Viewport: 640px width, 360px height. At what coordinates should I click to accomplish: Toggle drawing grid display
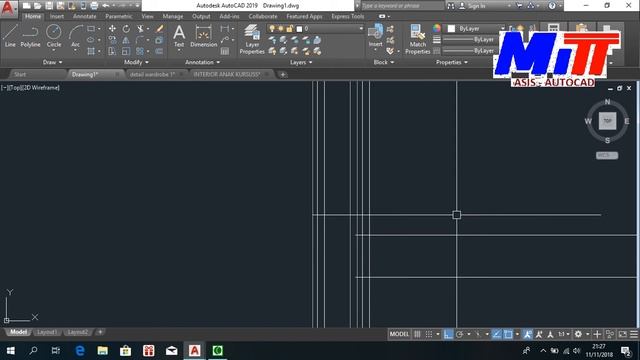417,334
